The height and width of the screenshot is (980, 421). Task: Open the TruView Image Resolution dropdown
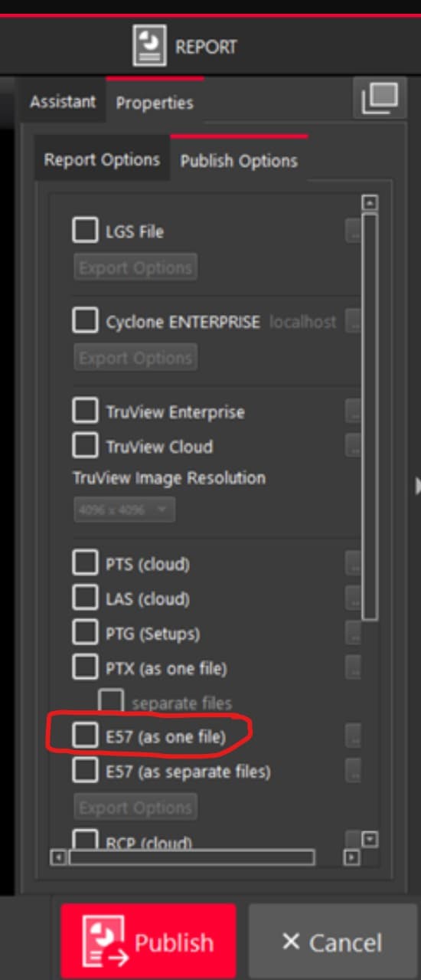(x=124, y=510)
